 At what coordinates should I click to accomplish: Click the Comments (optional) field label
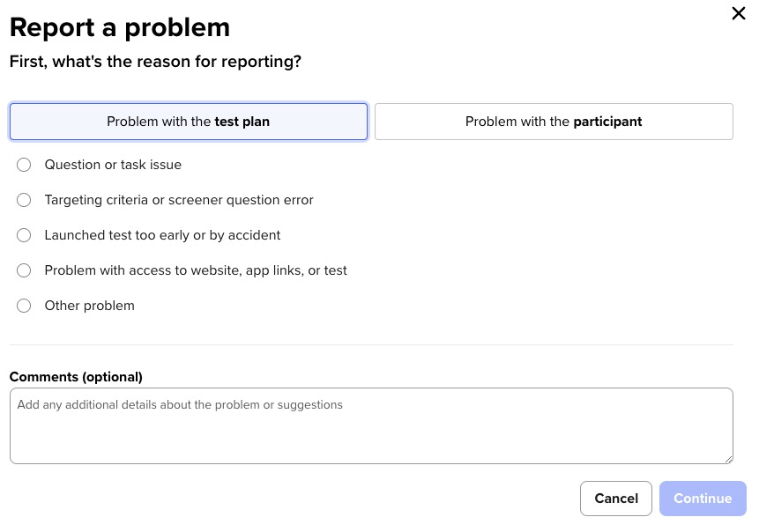pos(76,377)
